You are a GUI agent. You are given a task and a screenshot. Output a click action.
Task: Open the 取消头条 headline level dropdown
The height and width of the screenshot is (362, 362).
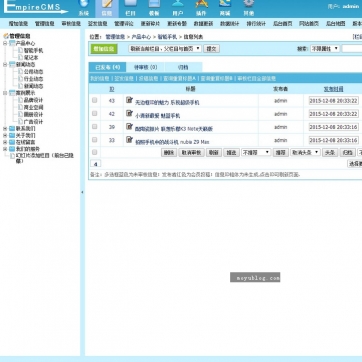[305, 152]
